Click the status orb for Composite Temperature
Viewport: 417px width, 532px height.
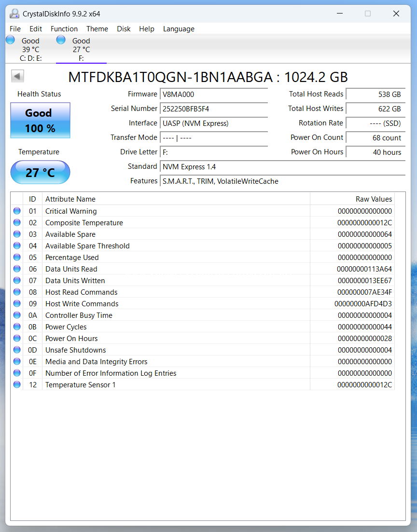coord(17,222)
